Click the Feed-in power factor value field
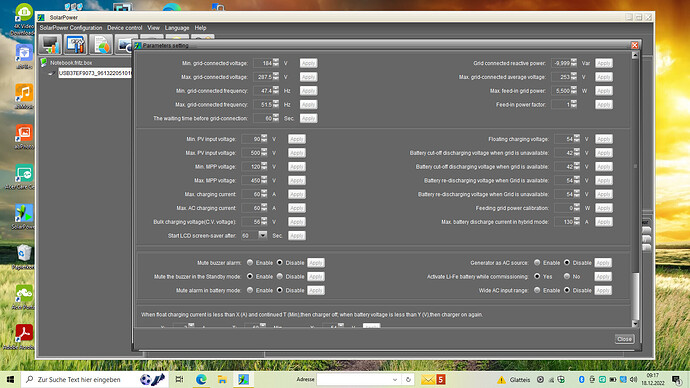 click(x=561, y=104)
